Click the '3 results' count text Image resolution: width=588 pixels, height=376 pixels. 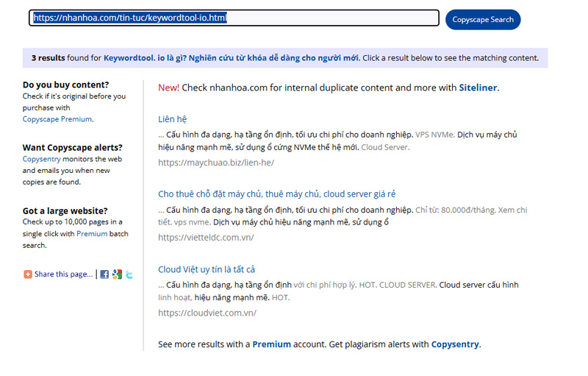48,58
